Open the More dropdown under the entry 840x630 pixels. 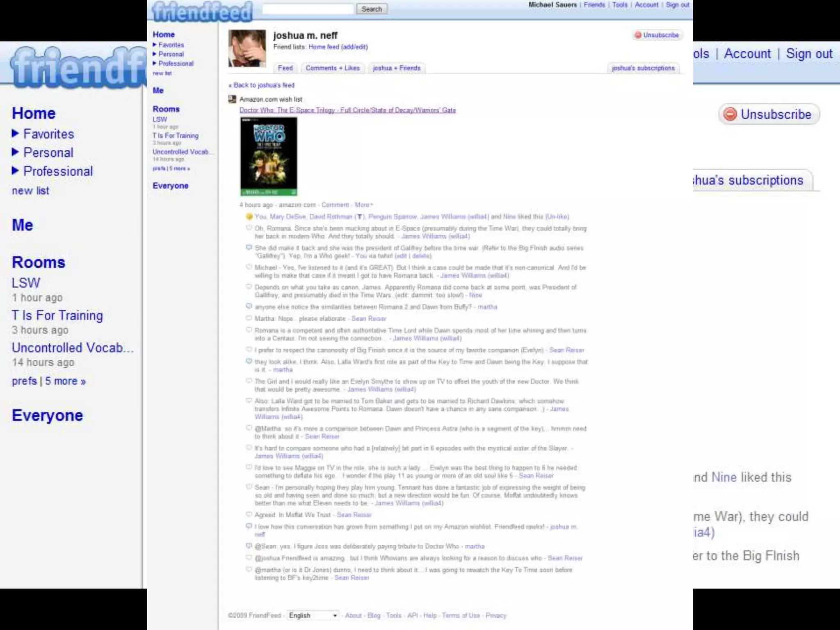tap(363, 205)
